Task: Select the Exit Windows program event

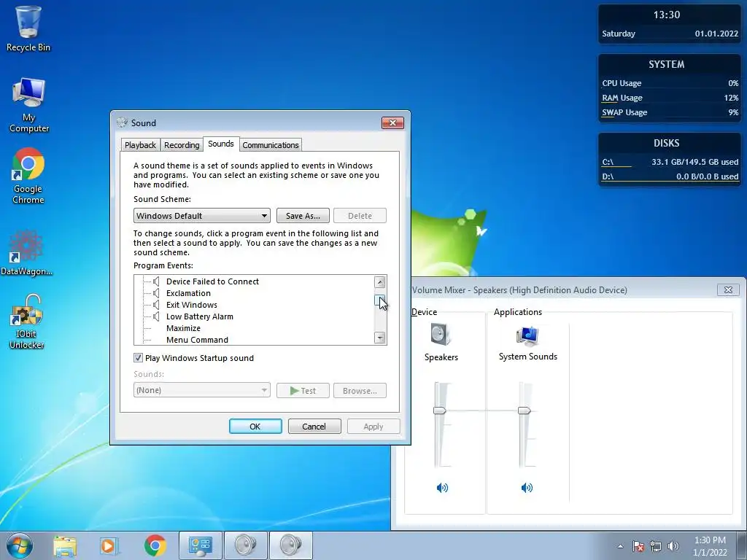Action: click(192, 305)
